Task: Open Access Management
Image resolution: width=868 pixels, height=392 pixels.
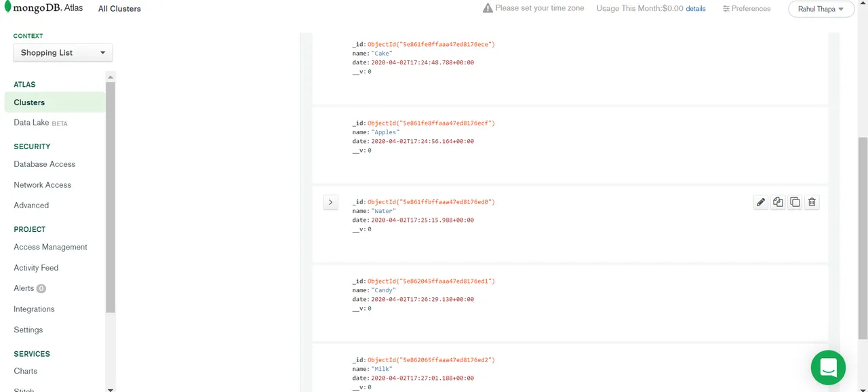Action: [x=51, y=247]
